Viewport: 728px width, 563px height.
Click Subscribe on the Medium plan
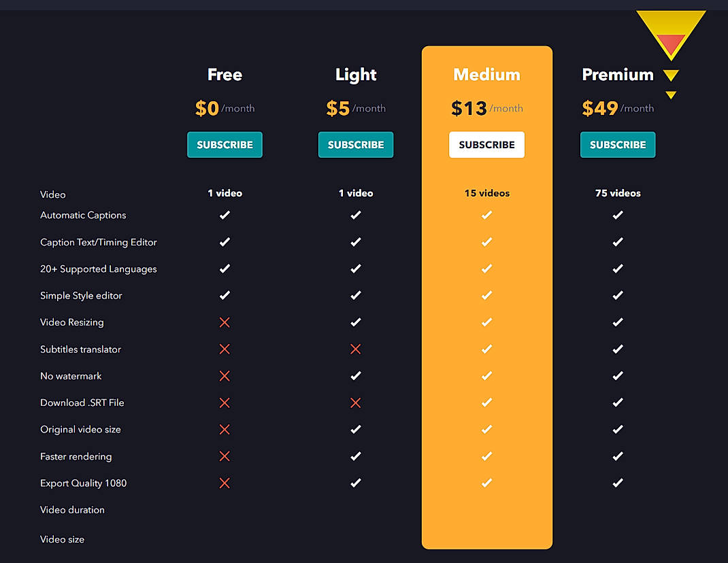(486, 145)
